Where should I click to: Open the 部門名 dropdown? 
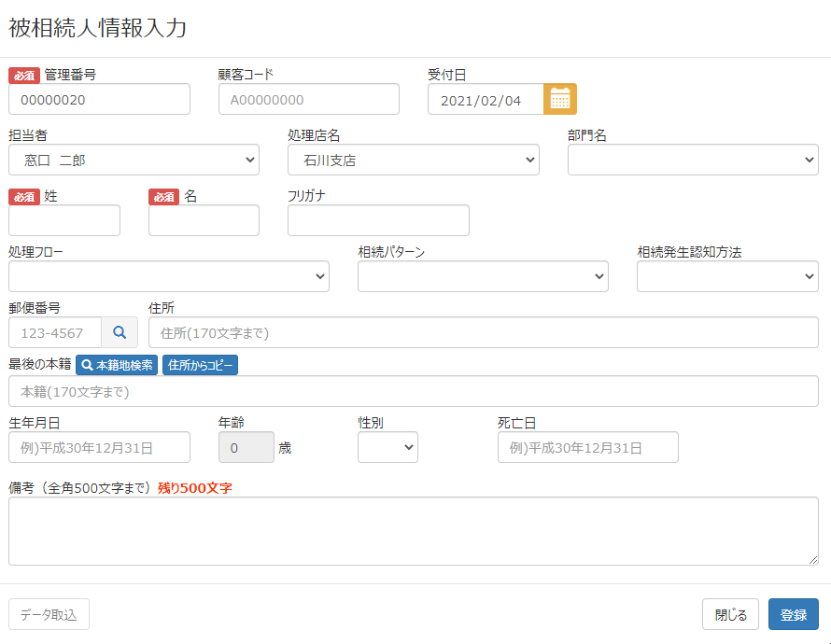coord(693,160)
